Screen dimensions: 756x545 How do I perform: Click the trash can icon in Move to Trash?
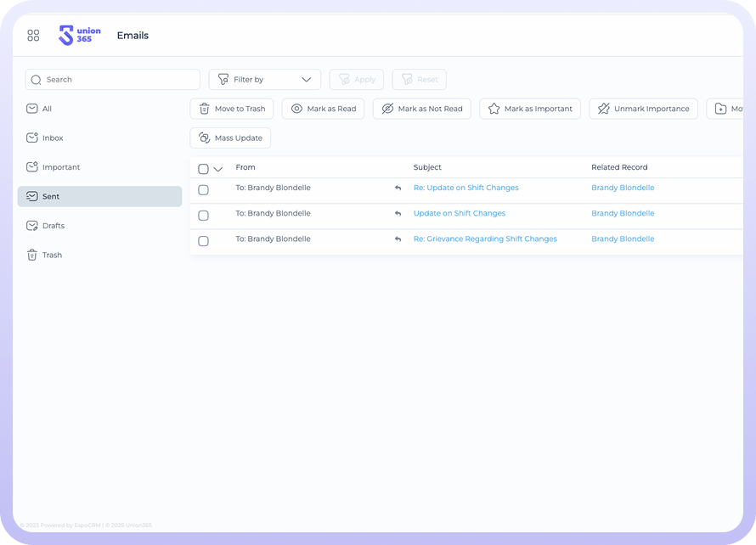(205, 109)
